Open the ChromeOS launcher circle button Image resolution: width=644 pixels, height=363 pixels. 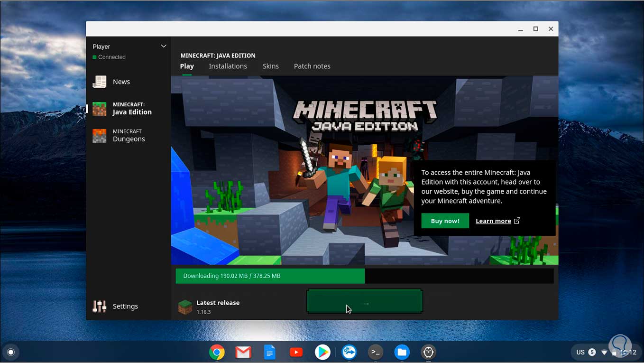[11, 352]
